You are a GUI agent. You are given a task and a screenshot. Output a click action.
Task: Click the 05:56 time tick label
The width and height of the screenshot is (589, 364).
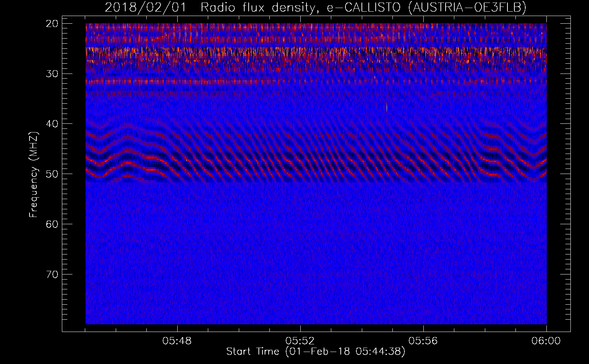pos(423,341)
